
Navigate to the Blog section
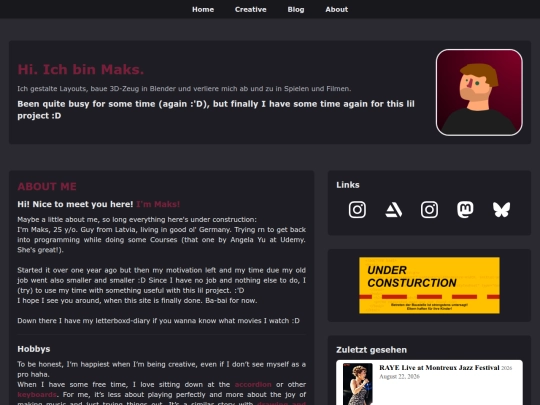(x=296, y=9)
